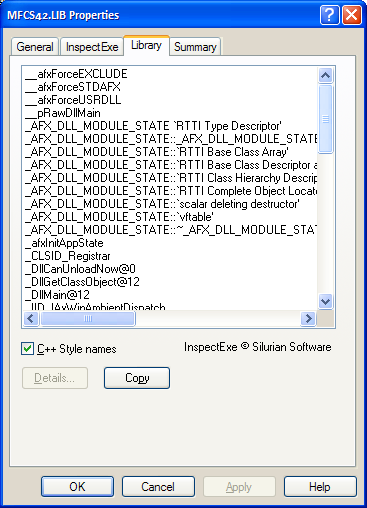Viewport: 367px width, 508px height.
Task: Click the vertical scrollbar down arrow
Action: click(325, 301)
